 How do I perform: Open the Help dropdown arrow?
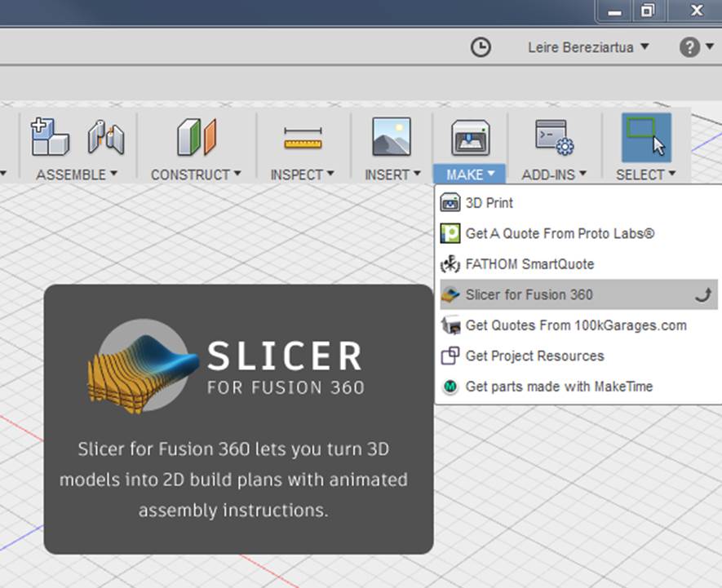coord(710,46)
